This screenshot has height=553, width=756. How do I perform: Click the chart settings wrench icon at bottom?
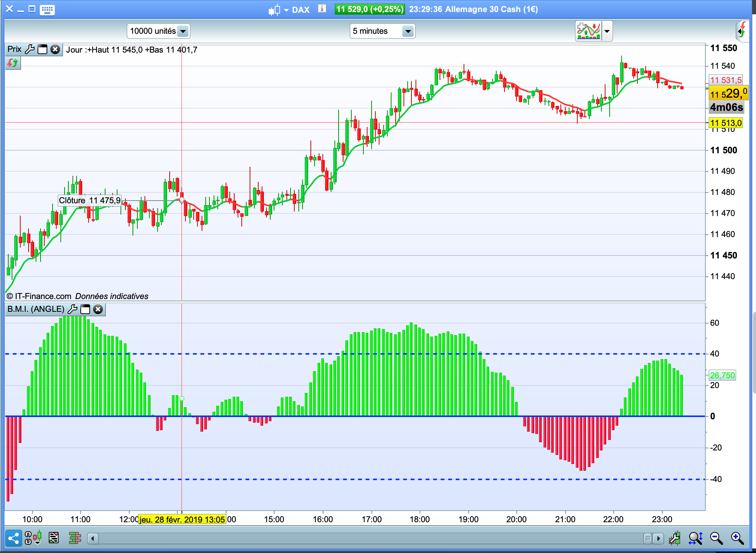point(675,538)
